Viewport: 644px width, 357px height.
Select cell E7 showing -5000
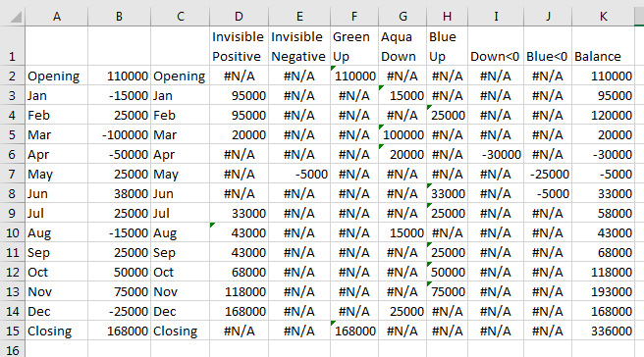[x=299, y=174]
